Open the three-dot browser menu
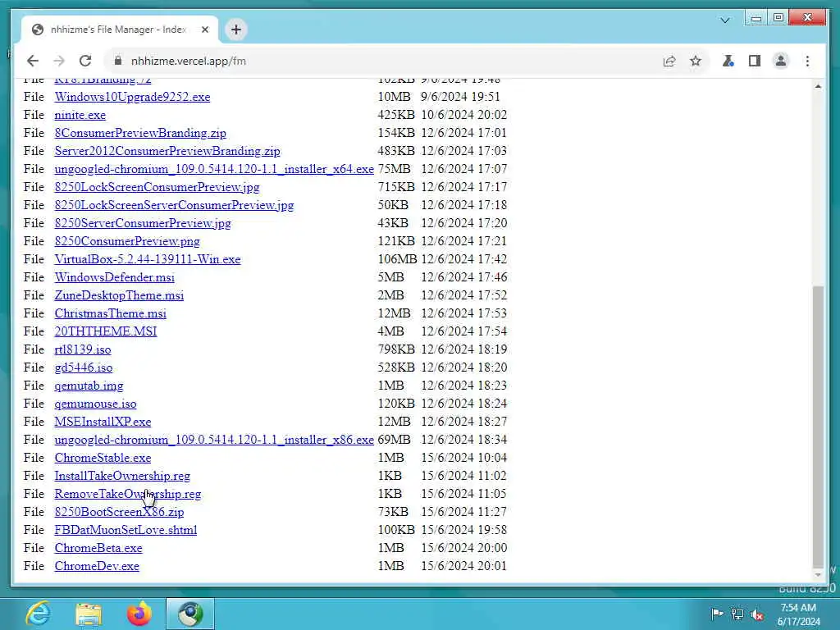Image resolution: width=840 pixels, height=630 pixels. coord(807,61)
